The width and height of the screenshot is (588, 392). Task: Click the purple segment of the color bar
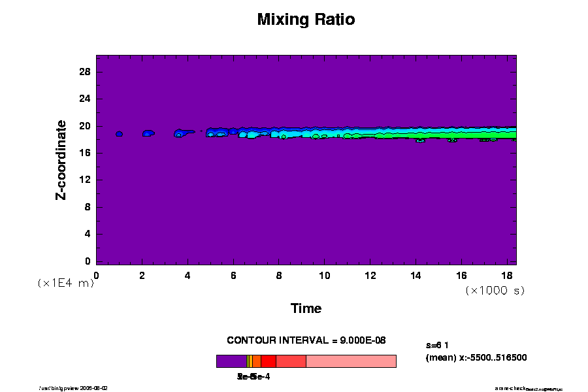(231, 361)
